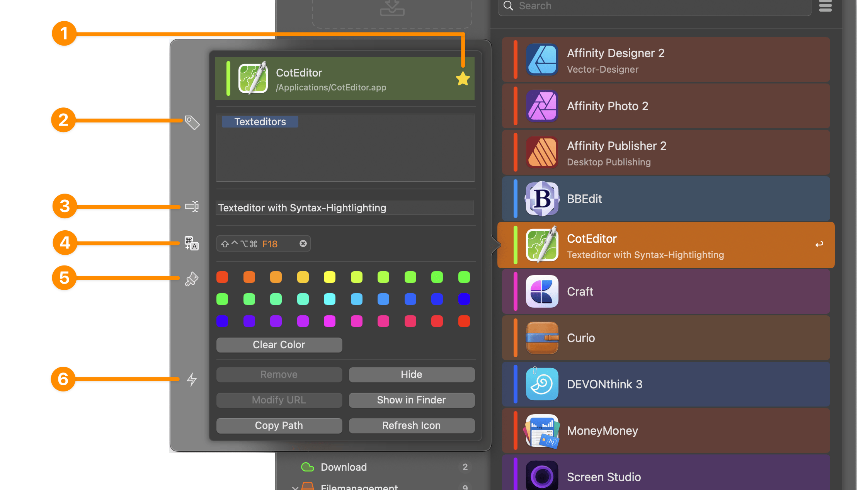Click the Hide button
The image size is (868, 490).
(x=412, y=374)
